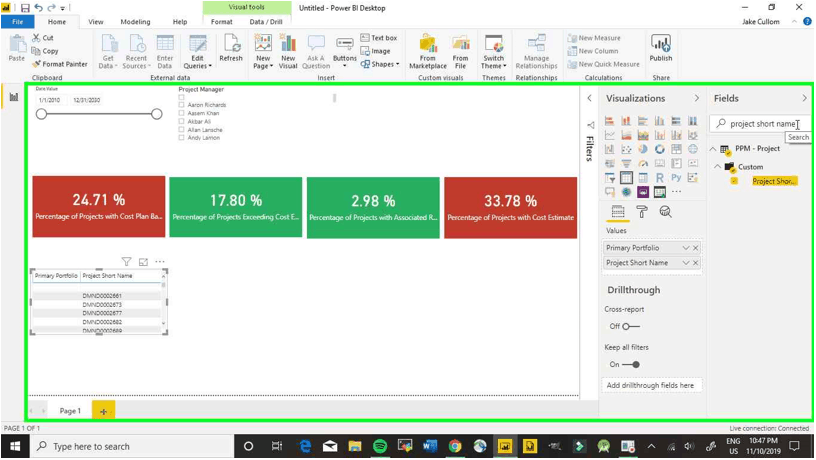Add a new report page
Screen dimensions: 816x460
coord(104,411)
